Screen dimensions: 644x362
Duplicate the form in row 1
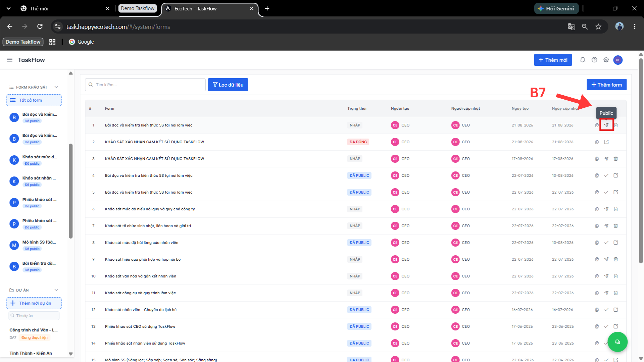(597, 125)
